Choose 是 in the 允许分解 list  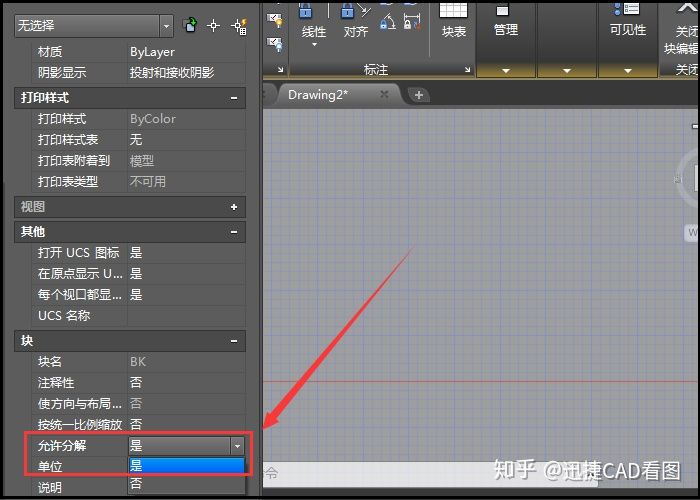click(x=186, y=466)
